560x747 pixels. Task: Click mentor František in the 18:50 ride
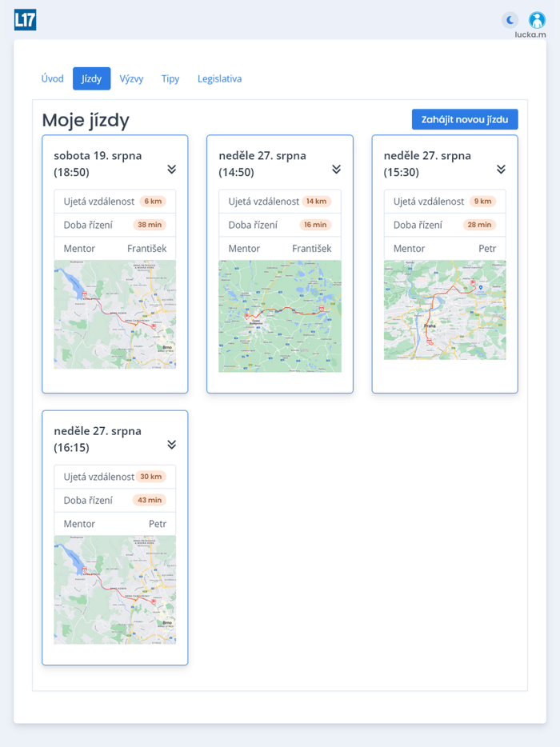click(x=146, y=248)
